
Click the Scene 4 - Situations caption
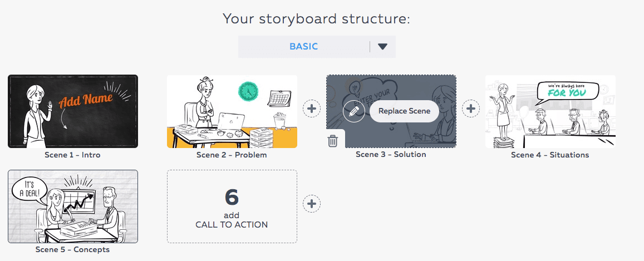550,155
